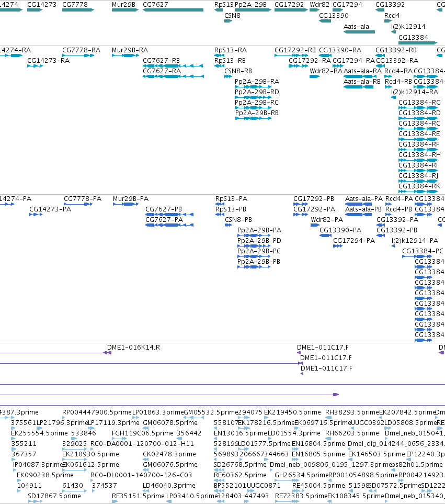Select EST GM05532.5prime label

coord(211,412)
